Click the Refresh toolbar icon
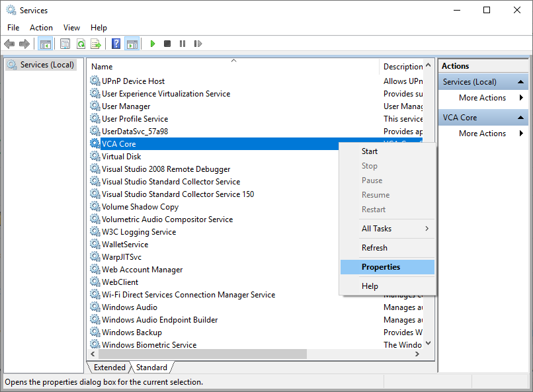 tap(81, 44)
